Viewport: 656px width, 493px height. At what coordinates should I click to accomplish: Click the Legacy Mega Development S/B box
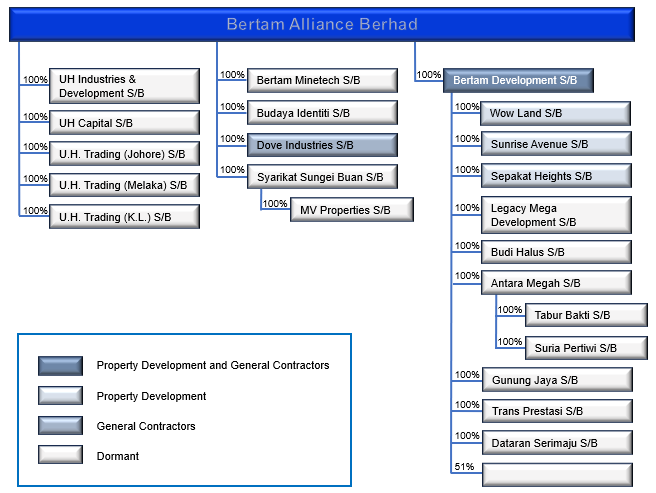click(x=556, y=215)
